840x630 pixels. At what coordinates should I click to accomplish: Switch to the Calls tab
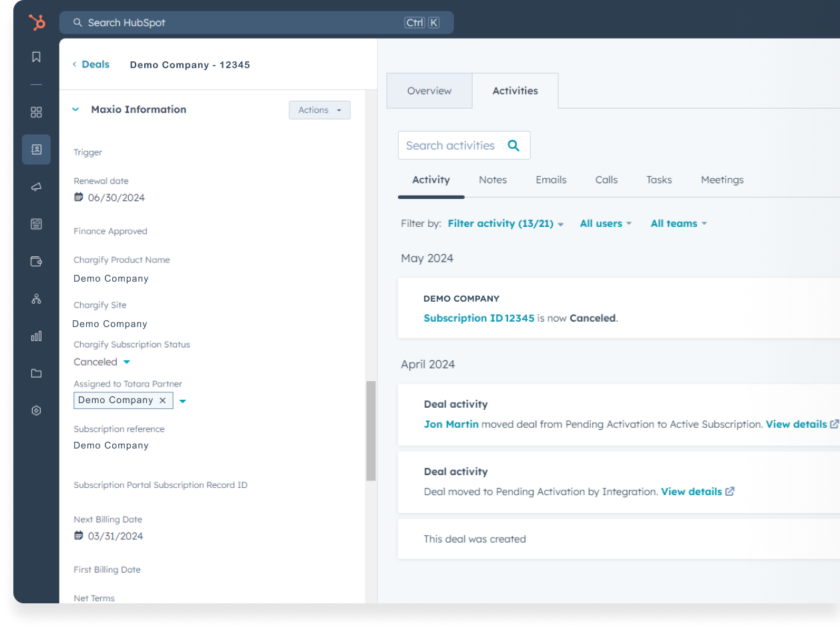(x=606, y=180)
